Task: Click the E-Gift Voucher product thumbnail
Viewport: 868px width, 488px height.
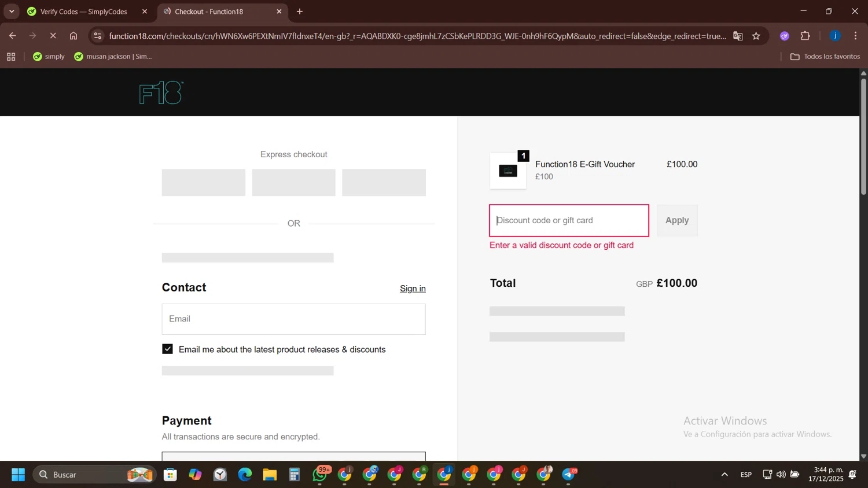Action: [508, 171]
